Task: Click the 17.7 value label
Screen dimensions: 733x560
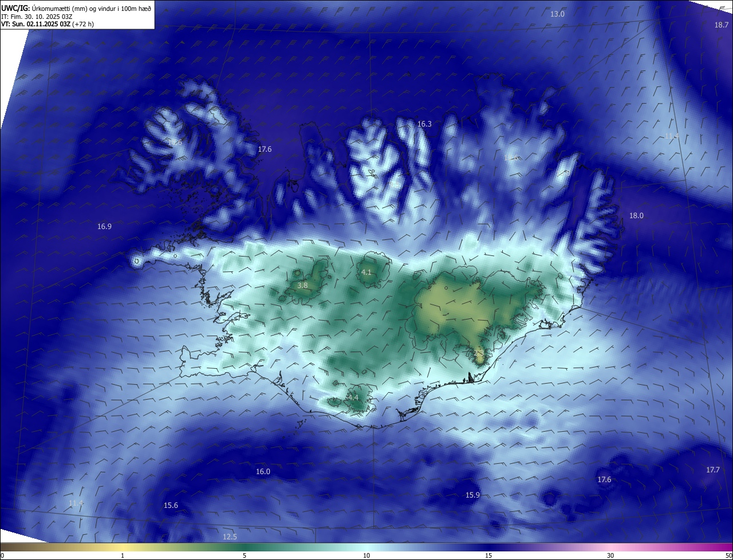Action: coord(712,470)
